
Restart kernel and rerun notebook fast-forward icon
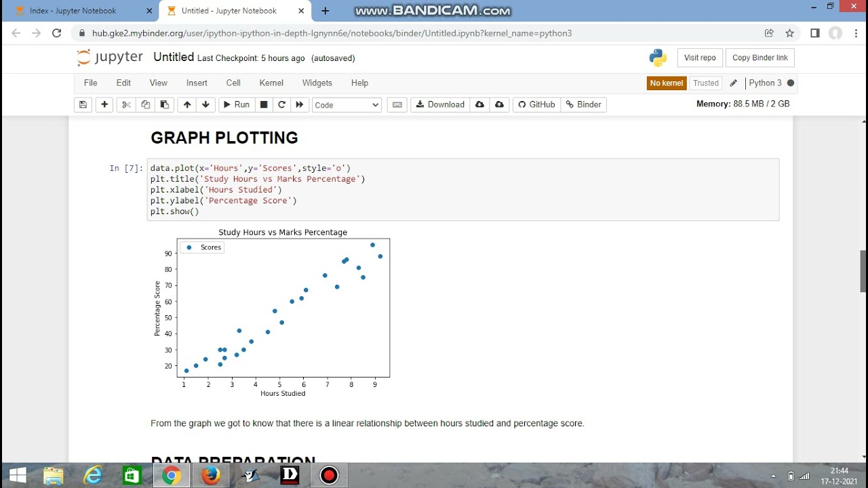(299, 104)
